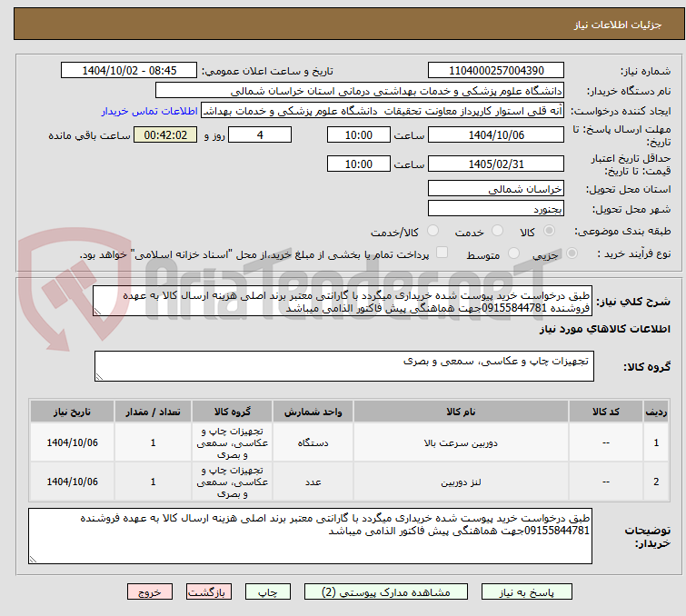The image size is (686, 616).
Task: Click the need number field 1104000257004390
Action: point(496,71)
